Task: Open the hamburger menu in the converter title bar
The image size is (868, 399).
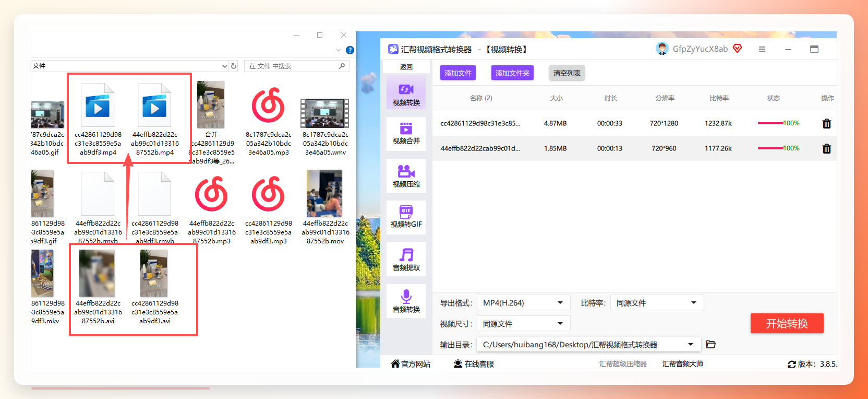Action: pyautogui.click(x=762, y=49)
